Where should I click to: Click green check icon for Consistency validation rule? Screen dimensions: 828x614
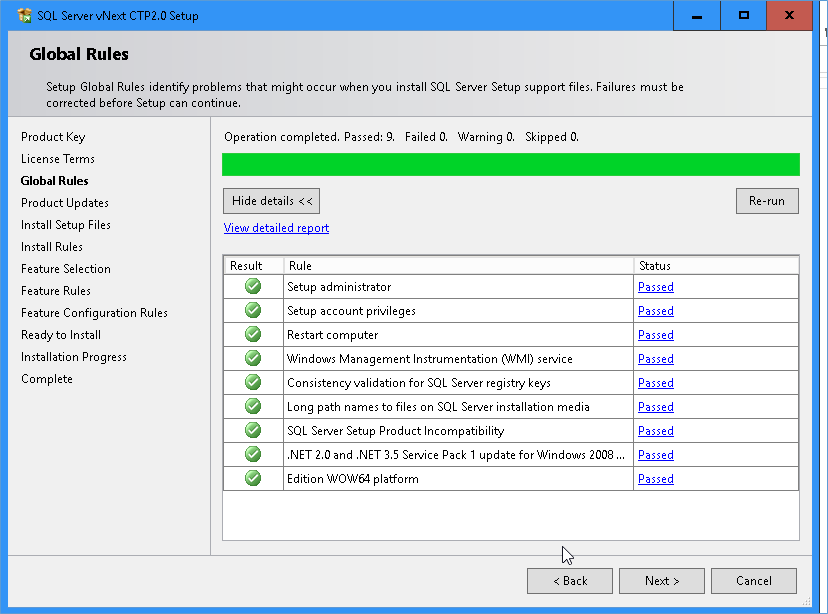(253, 382)
